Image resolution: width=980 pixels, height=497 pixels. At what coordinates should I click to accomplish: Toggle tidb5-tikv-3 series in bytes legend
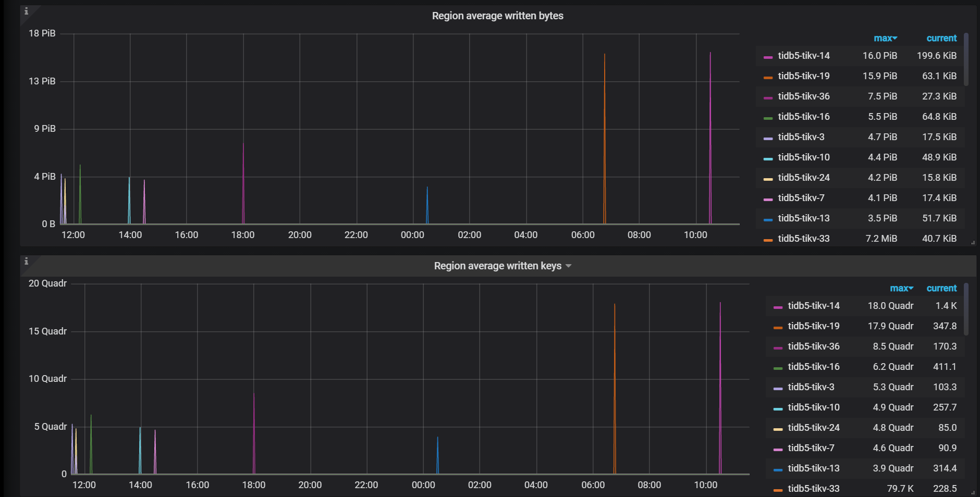(801, 137)
